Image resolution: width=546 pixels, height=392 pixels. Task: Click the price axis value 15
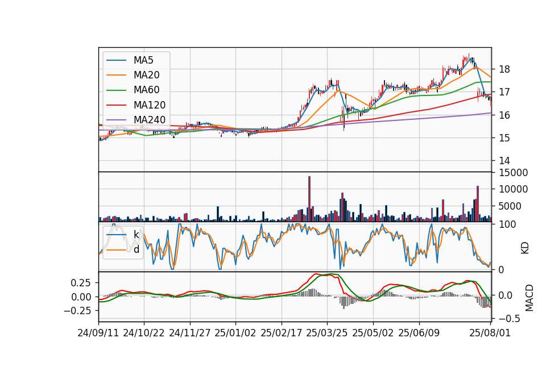(x=504, y=138)
